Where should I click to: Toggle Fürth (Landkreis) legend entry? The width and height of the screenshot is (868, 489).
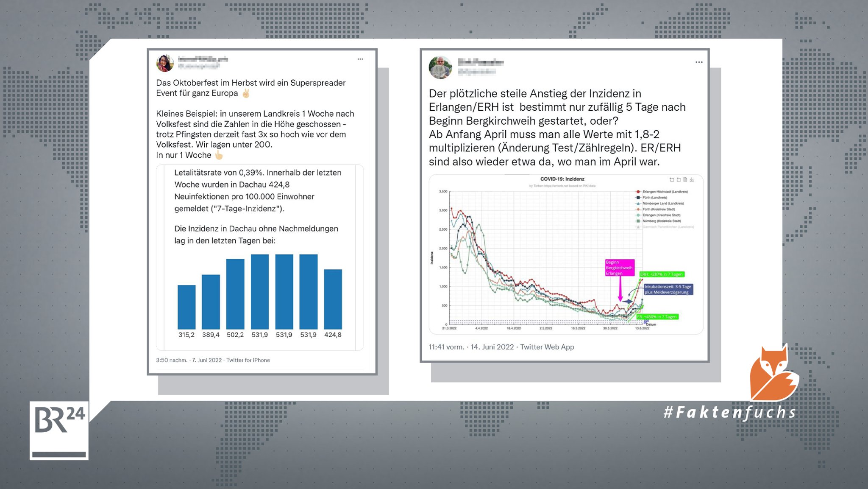[651, 198]
